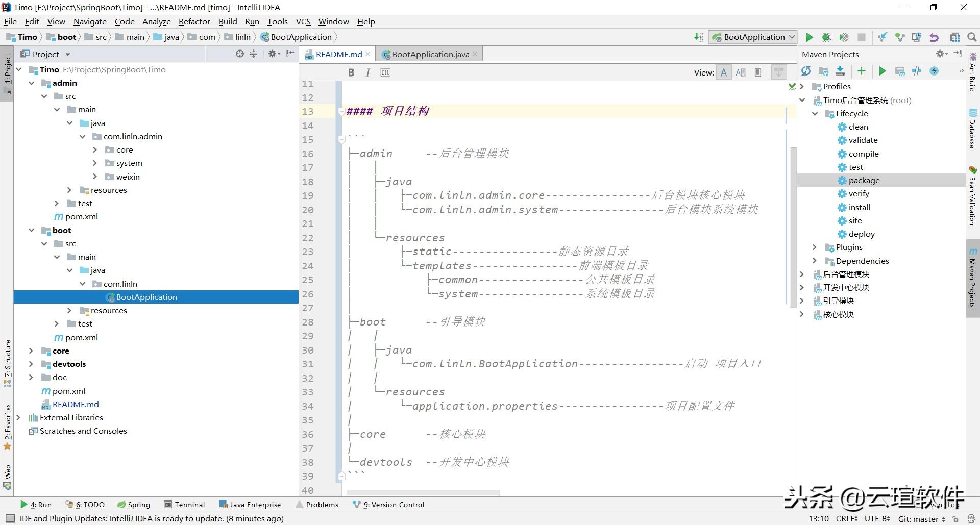
Task: Open the Show History toolbar icon
Action: tap(917, 37)
